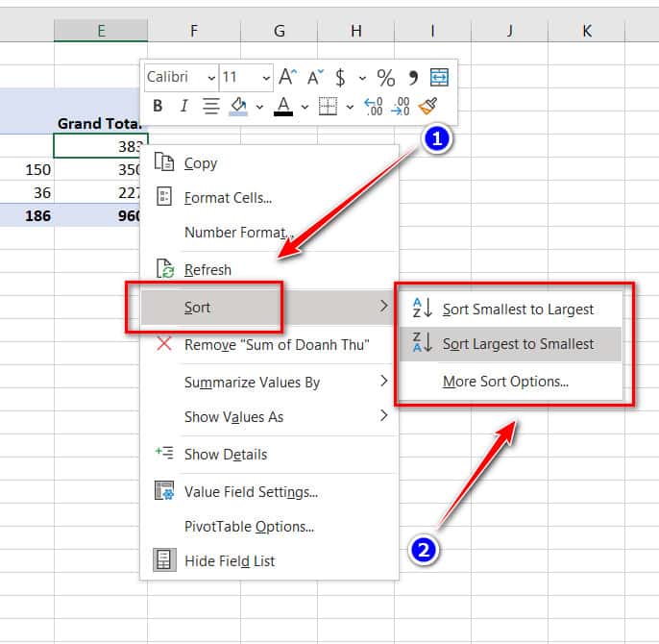This screenshot has width=659, height=644.
Task: Open Format Cells... menu entry
Action: (269, 198)
